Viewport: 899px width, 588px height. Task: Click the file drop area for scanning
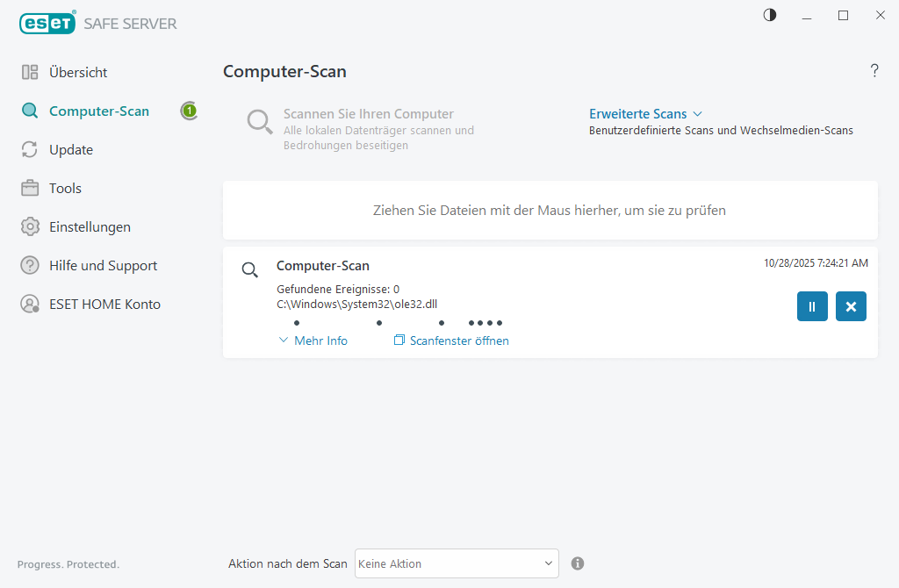[x=550, y=211]
